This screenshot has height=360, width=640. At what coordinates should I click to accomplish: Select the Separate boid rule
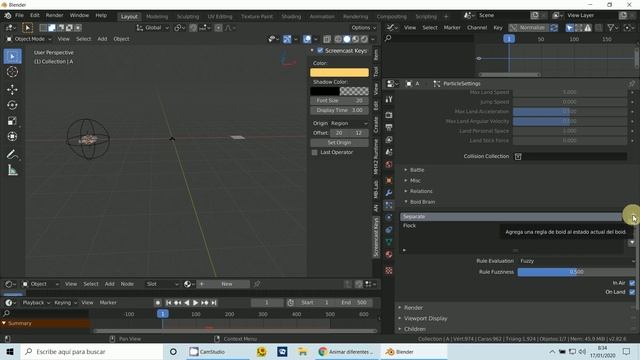tap(511, 217)
